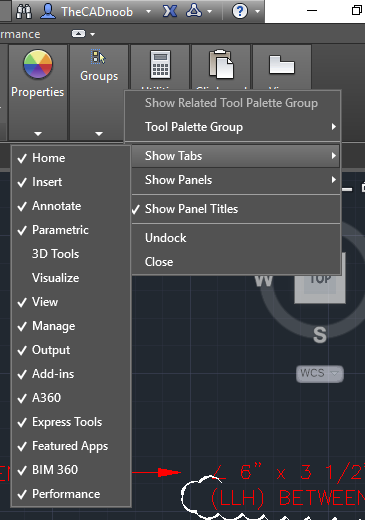
Task: Click the Properties color wheel icon
Action: [38, 64]
